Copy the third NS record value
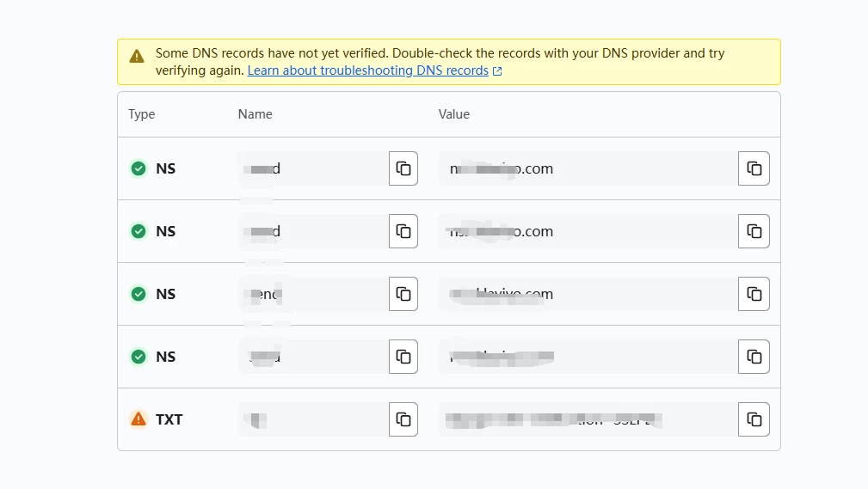This screenshot has height=489, width=868. click(x=754, y=294)
